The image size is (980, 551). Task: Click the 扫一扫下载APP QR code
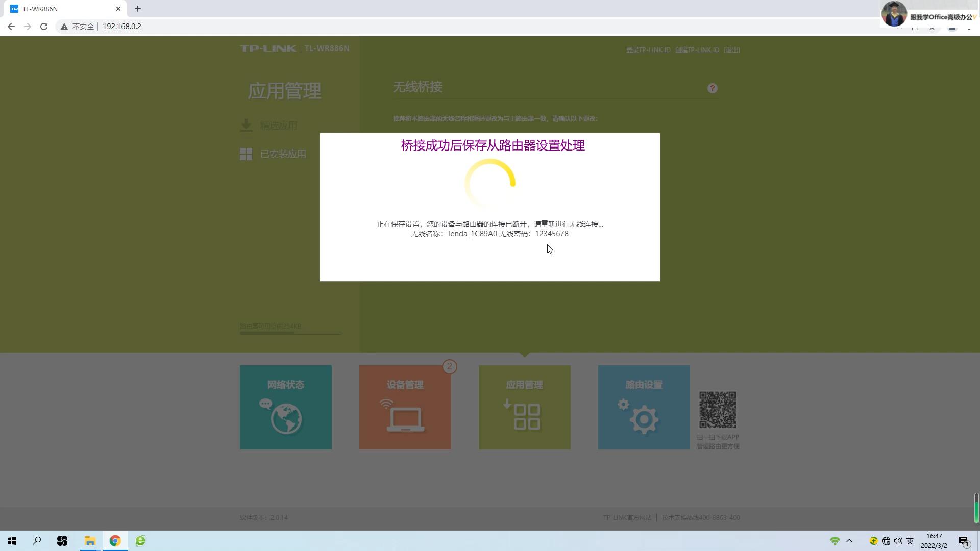(717, 408)
